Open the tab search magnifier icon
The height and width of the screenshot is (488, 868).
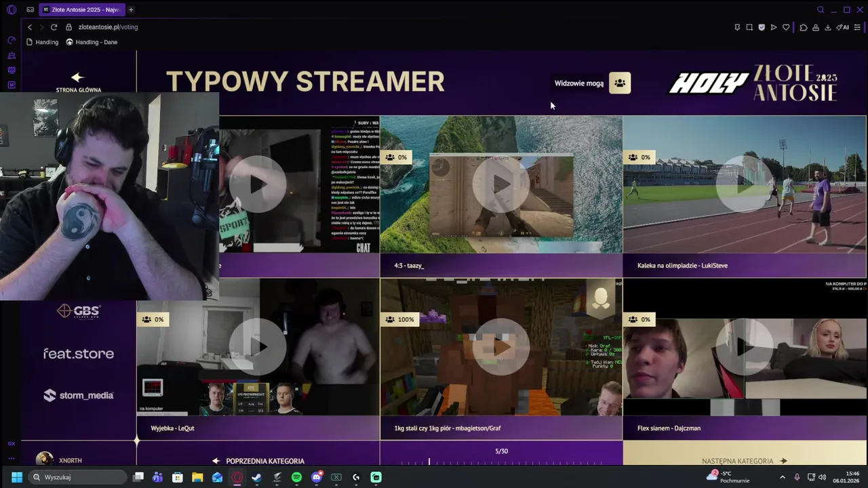point(821,9)
